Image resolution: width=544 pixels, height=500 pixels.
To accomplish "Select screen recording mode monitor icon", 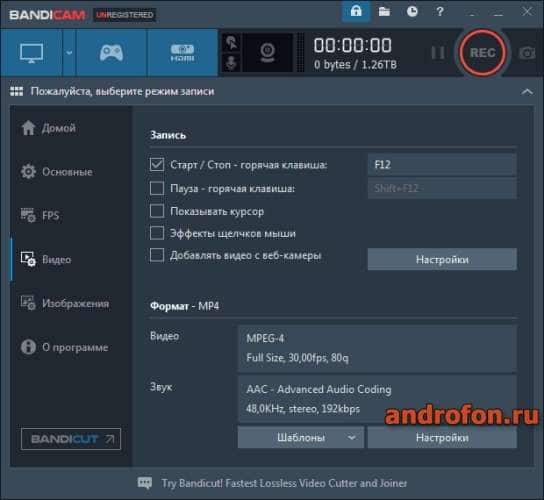I will tap(32, 53).
